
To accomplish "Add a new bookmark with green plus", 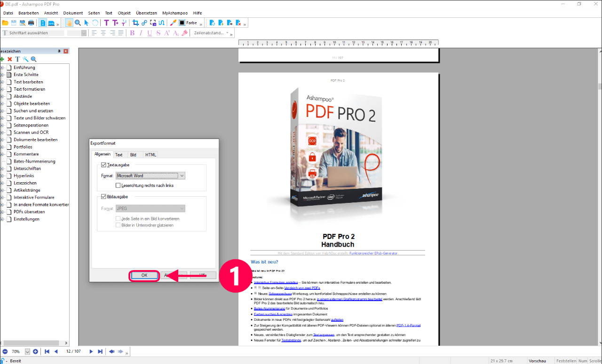I will (x=2, y=59).
